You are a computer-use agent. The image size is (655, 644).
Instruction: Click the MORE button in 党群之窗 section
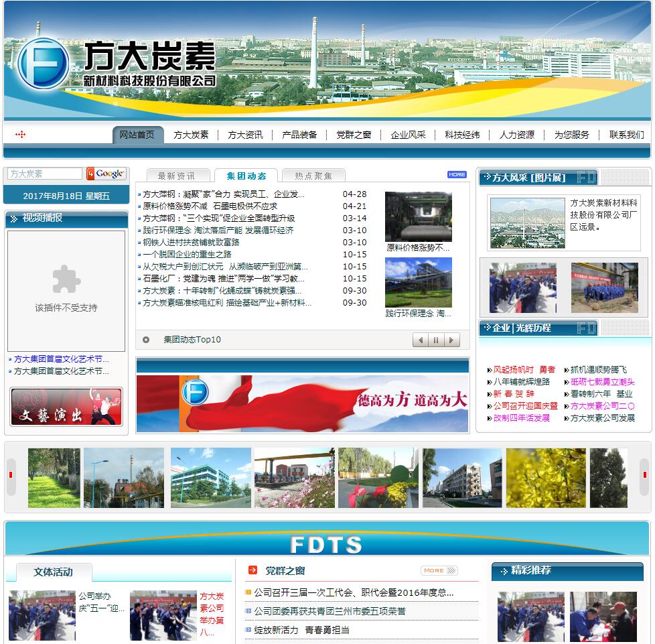[439, 571]
